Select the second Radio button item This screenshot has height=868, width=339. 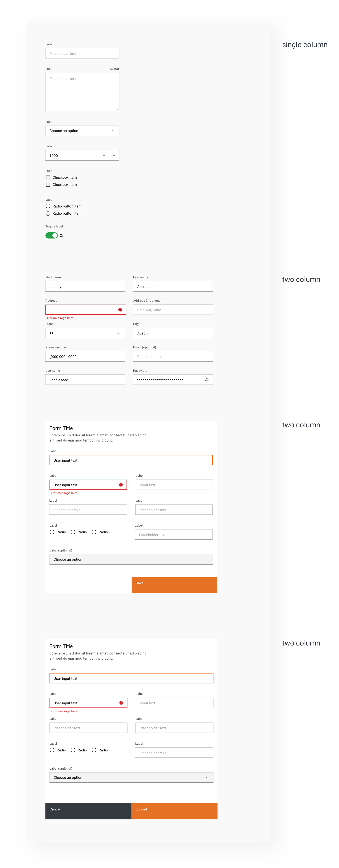48,213
